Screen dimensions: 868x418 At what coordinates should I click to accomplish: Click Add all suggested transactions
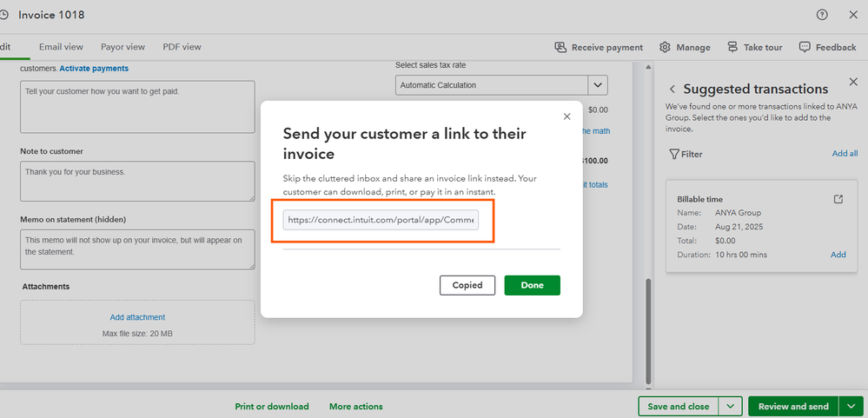pyautogui.click(x=845, y=153)
